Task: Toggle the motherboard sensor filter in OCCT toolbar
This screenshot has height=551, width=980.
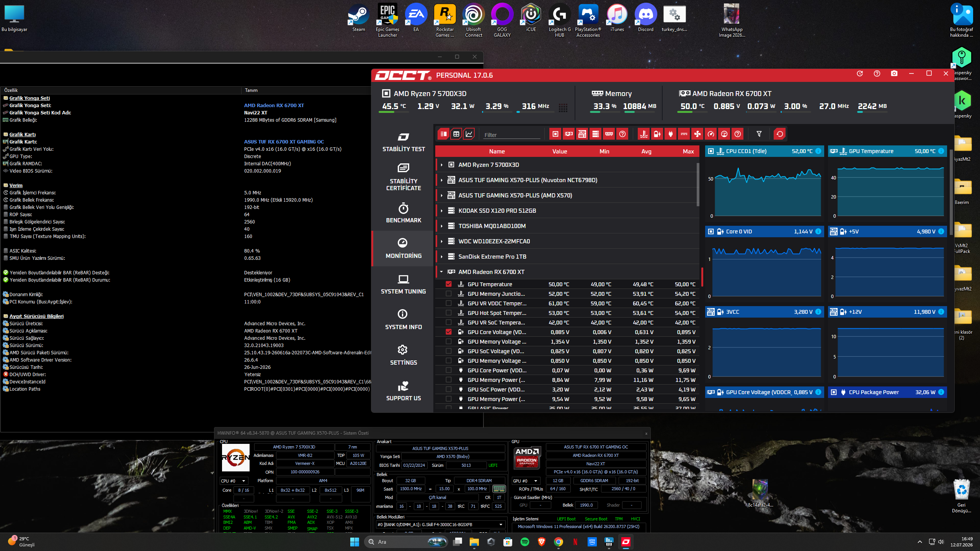Action: point(582,134)
